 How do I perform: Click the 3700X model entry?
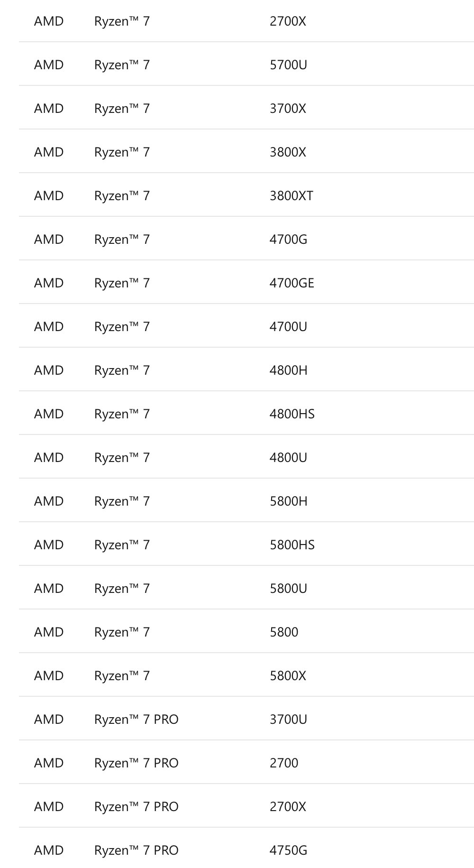click(288, 109)
